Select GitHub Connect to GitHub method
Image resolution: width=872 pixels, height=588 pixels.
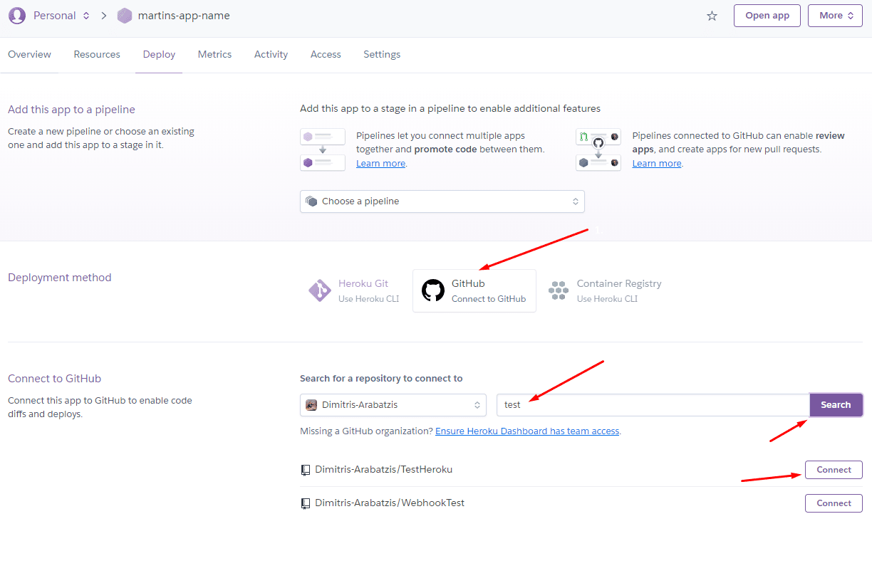pyautogui.click(x=474, y=290)
